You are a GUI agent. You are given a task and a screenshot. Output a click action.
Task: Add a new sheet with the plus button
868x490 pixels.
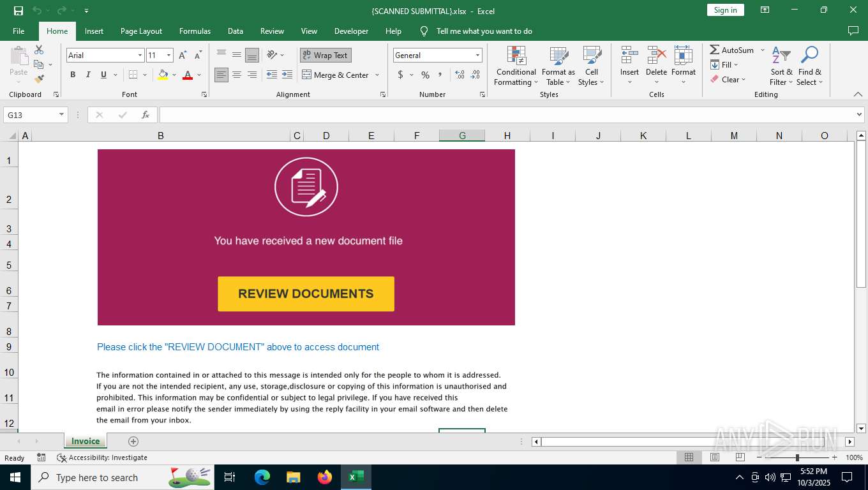(133, 441)
